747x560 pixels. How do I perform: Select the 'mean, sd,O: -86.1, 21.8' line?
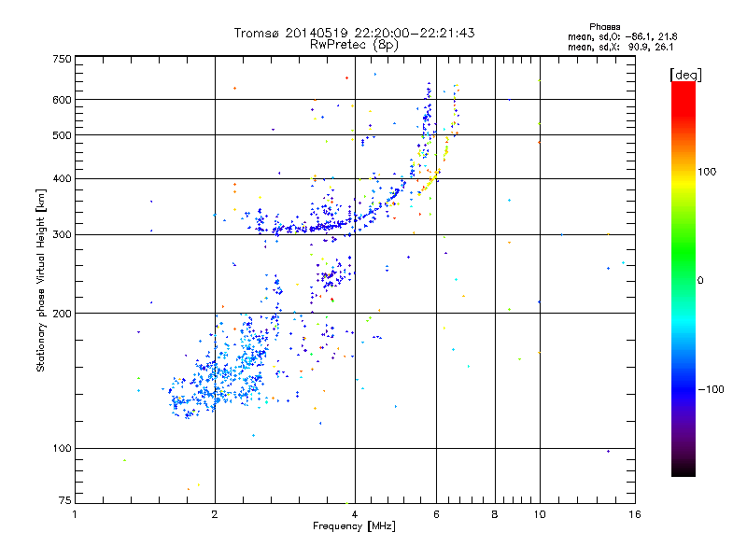[622, 36]
